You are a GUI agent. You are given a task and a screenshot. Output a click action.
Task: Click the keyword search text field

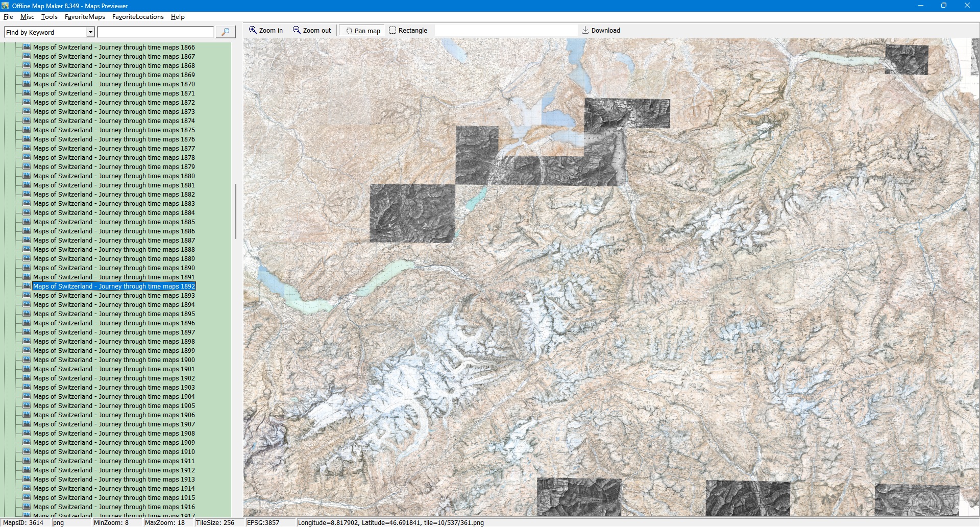pyautogui.click(x=155, y=32)
